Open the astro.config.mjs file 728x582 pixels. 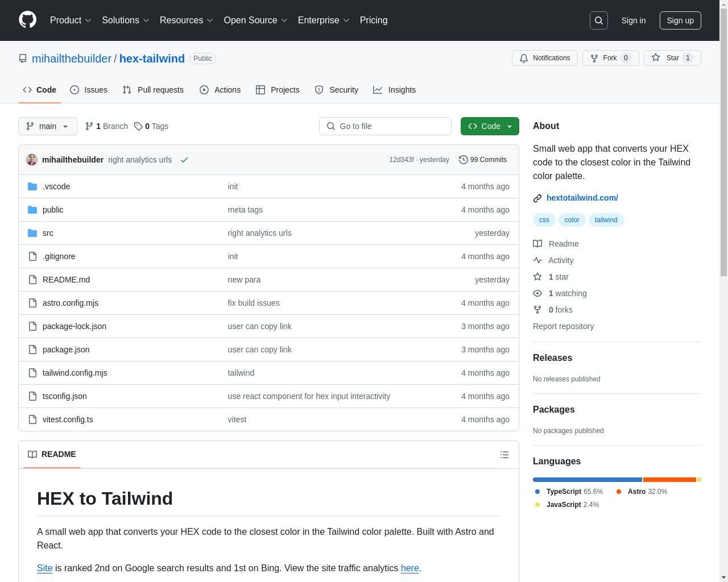point(71,303)
